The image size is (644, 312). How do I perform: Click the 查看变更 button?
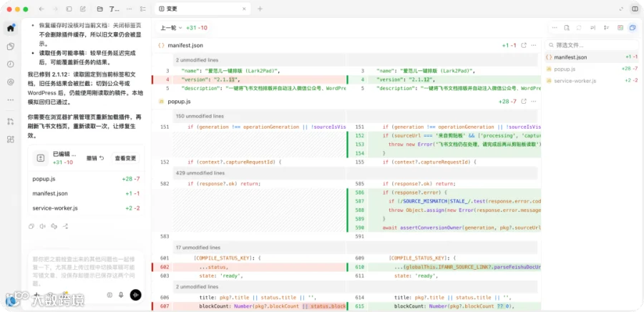(x=126, y=158)
